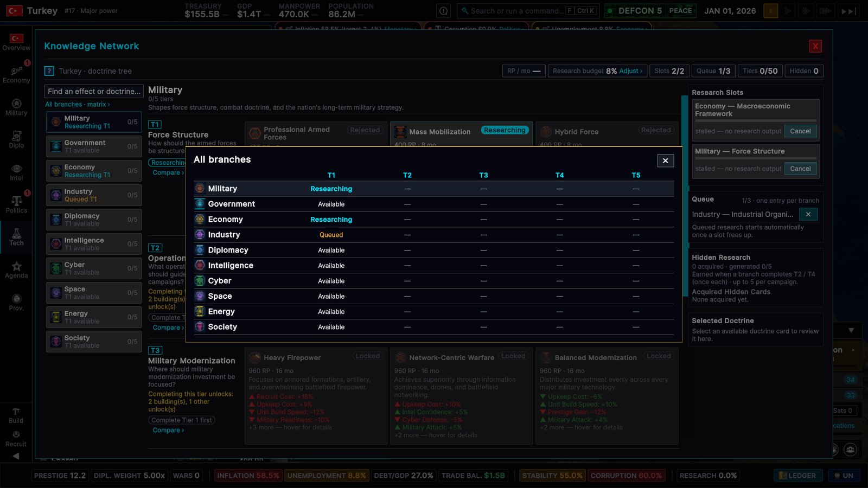868x488 pixels.
Task: Expand the dropdown arrow behind right panel
Action: point(851,330)
